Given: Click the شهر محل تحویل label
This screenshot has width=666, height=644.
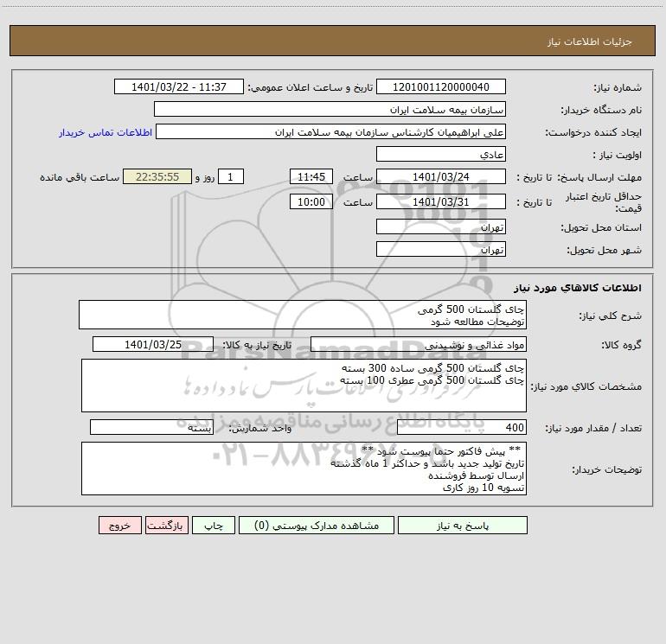Looking at the screenshot, I should coord(604,250).
